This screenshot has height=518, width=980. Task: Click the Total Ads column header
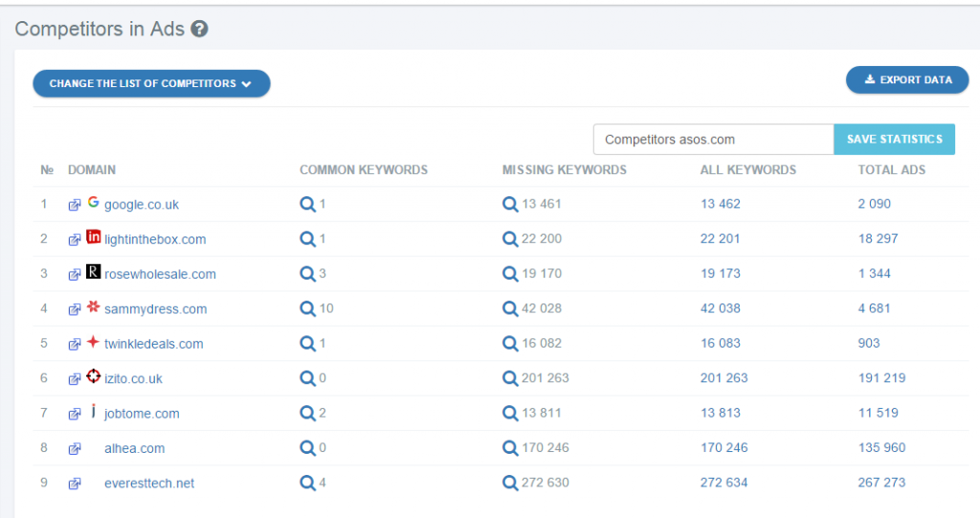892,170
